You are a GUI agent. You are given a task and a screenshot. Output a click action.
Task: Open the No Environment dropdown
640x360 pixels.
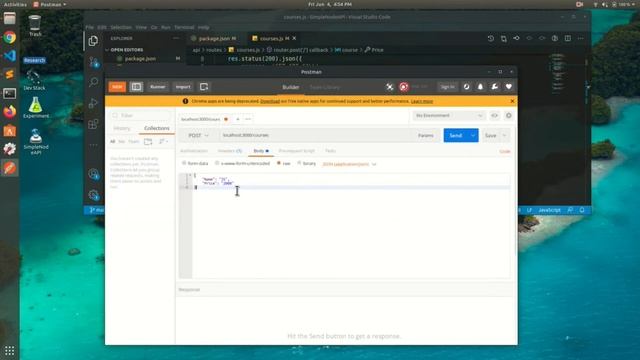click(448, 116)
